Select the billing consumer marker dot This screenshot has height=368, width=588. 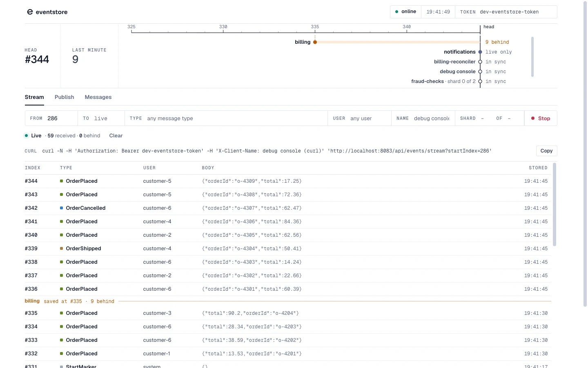tap(315, 42)
